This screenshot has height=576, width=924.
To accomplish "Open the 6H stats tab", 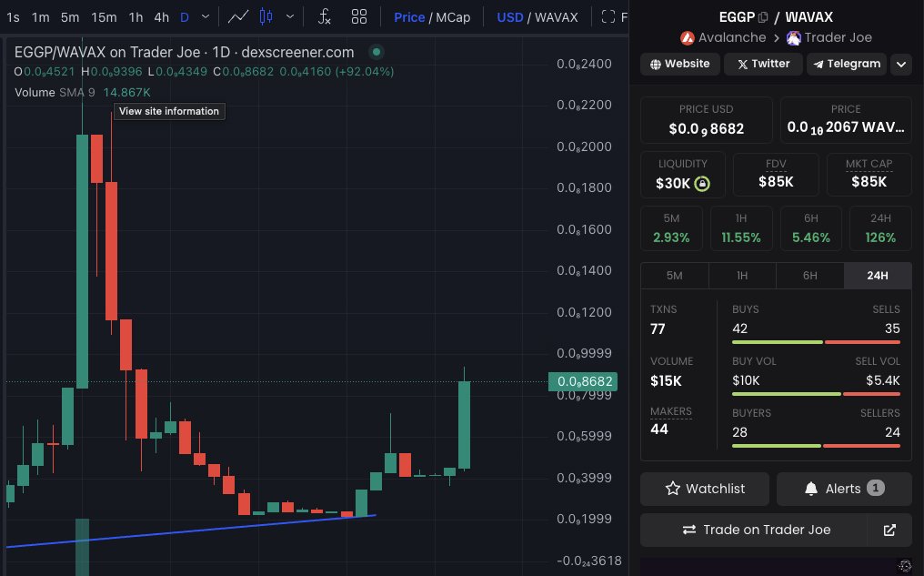I will point(809,276).
